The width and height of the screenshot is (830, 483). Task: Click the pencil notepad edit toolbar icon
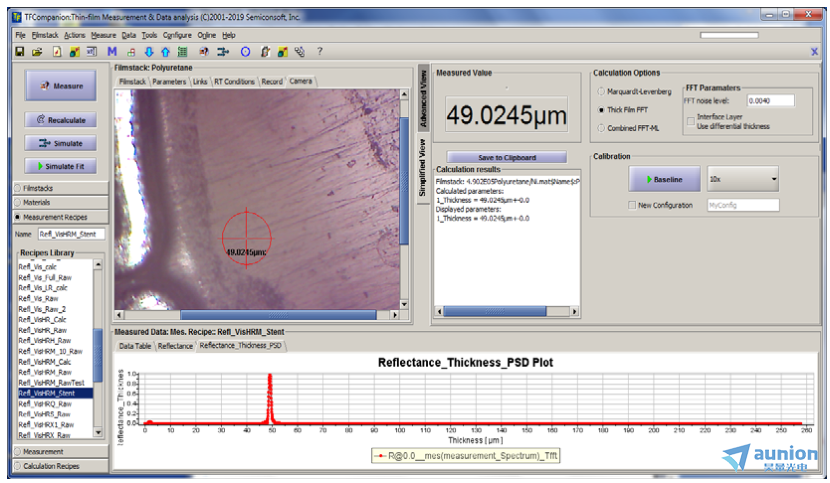265,52
